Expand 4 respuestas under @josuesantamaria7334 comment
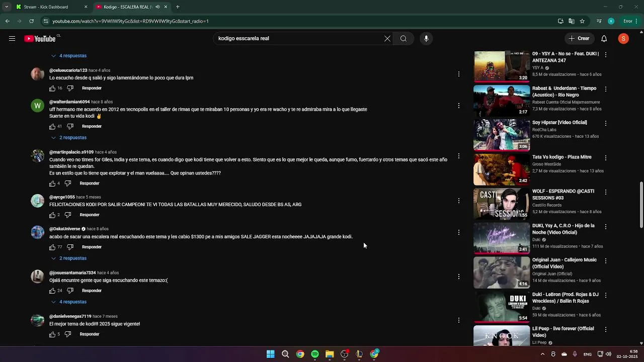 click(69, 302)
